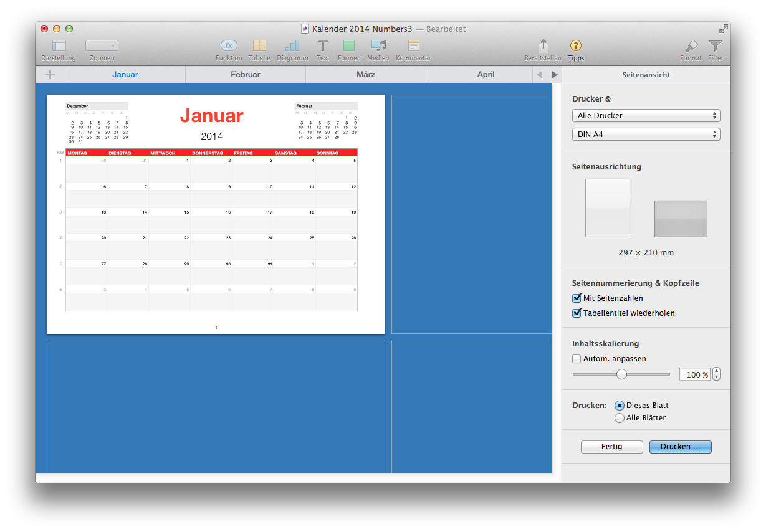Open the Diagramm chart tool
Image resolution: width=766 pixels, height=532 pixels.
[x=292, y=46]
